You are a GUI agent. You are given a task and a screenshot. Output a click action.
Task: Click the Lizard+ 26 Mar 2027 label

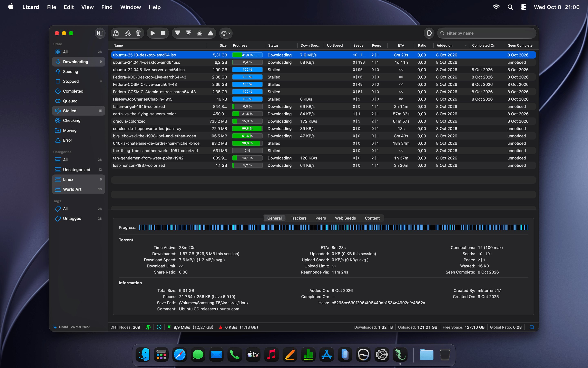(74, 327)
